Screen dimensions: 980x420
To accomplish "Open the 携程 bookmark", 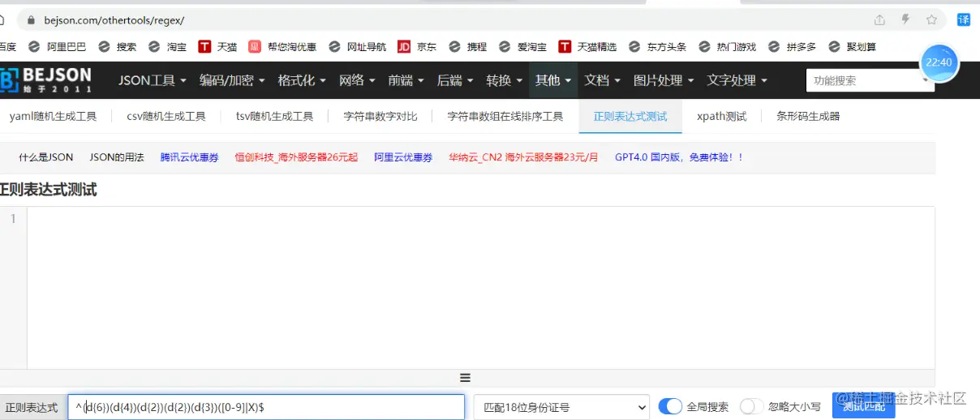I will pyautogui.click(x=468, y=47).
